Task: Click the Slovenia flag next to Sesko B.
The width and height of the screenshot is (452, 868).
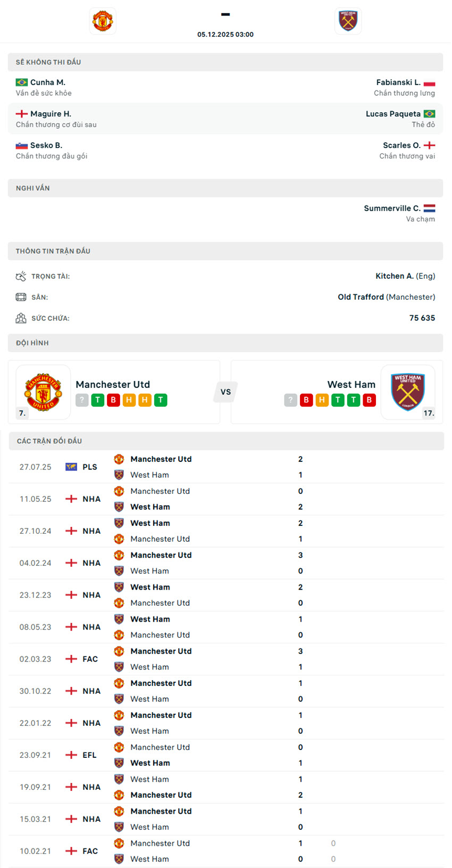Action: click(x=21, y=145)
